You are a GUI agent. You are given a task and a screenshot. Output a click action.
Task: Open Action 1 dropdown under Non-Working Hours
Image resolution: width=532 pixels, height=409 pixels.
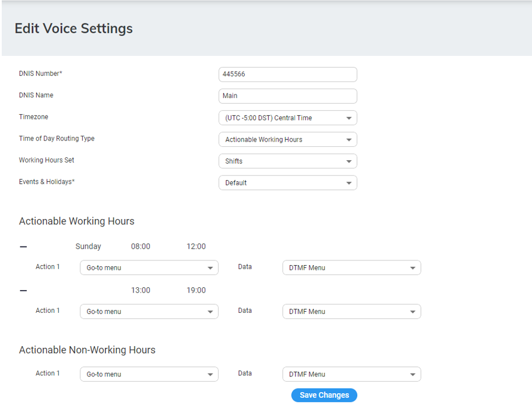[149, 375]
